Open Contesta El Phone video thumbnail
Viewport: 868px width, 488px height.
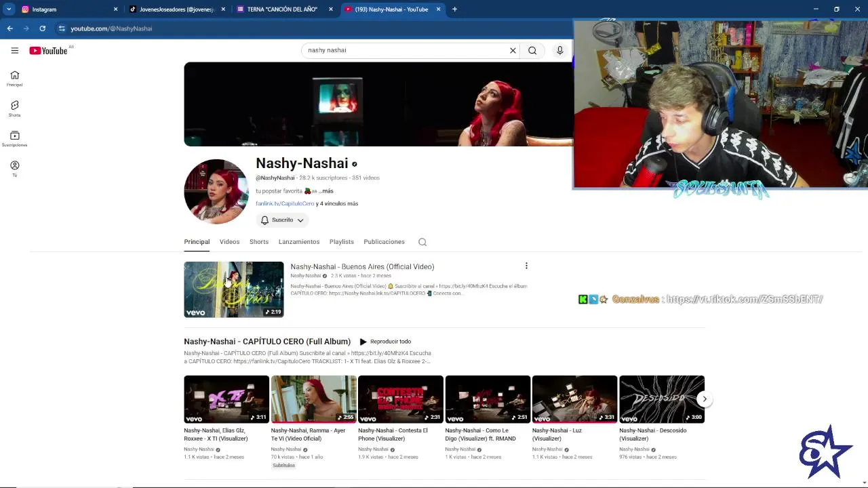click(401, 399)
